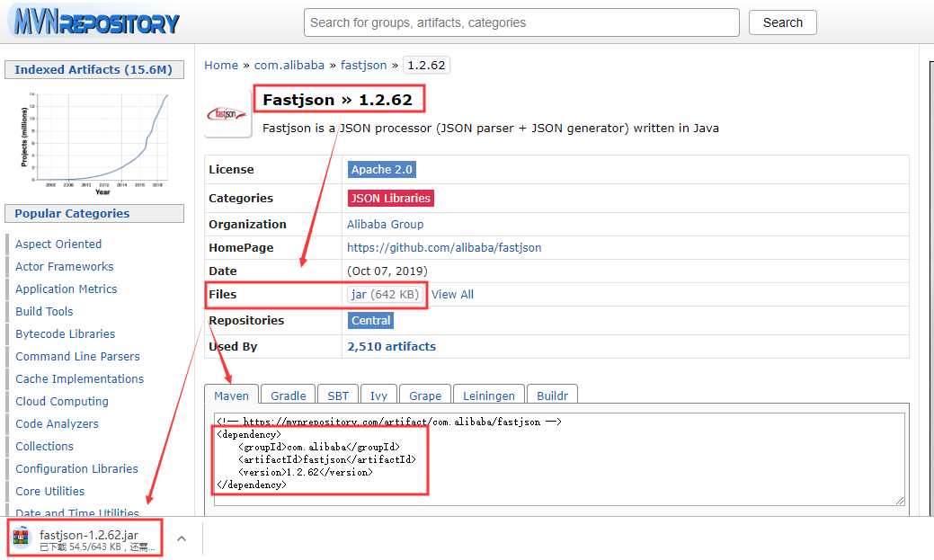This screenshot has height=560, width=934.
Task: Open Cache Implementations category
Action: (x=79, y=379)
